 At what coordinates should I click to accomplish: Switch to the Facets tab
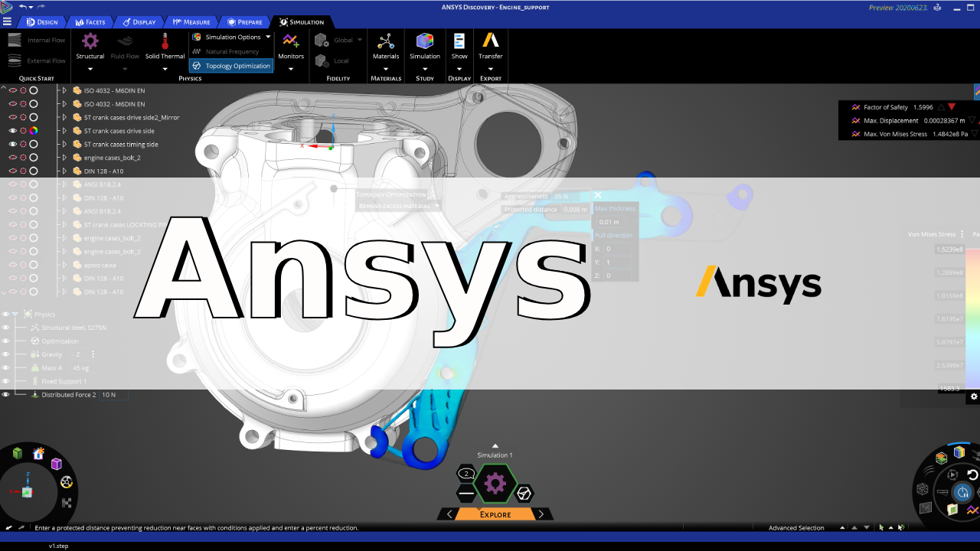pos(90,22)
